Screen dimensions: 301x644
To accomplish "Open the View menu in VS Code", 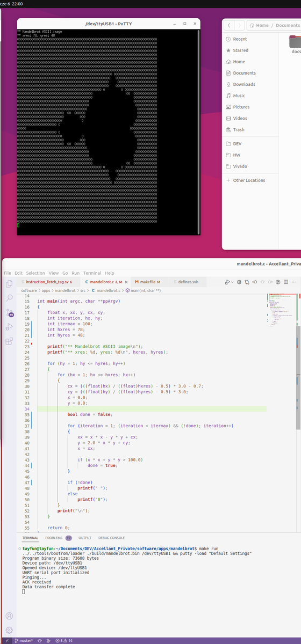I will [54, 273].
